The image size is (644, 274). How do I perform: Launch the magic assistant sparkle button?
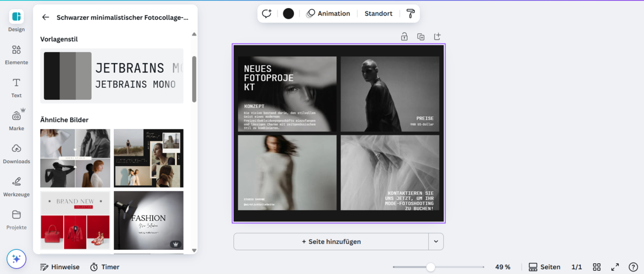coord(16,259)
